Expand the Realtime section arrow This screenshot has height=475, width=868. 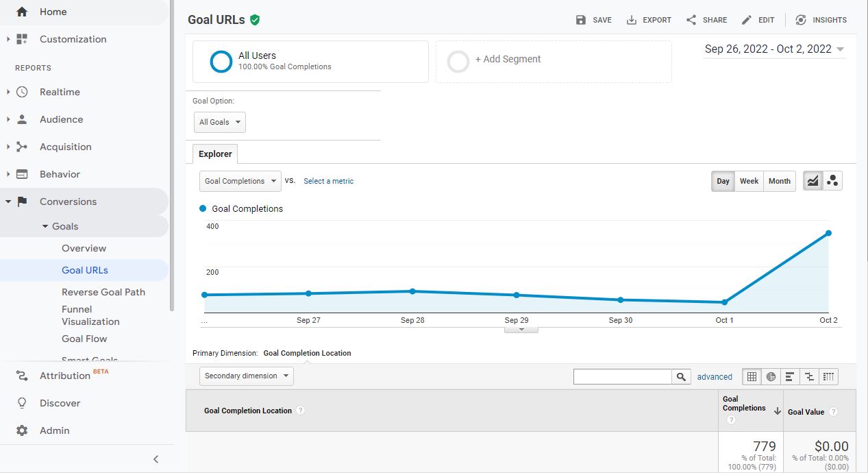coord(8,92)
